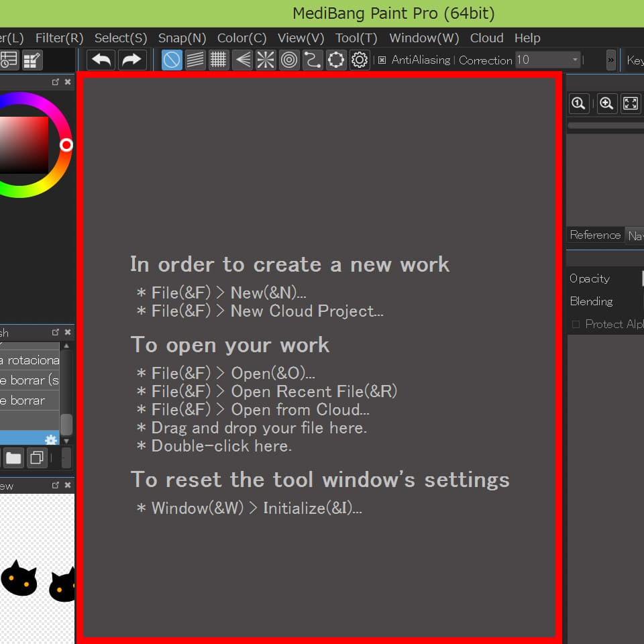Undock the brush panel with its popout icon
Screen dimensions: 644x644
coord(56,332)
